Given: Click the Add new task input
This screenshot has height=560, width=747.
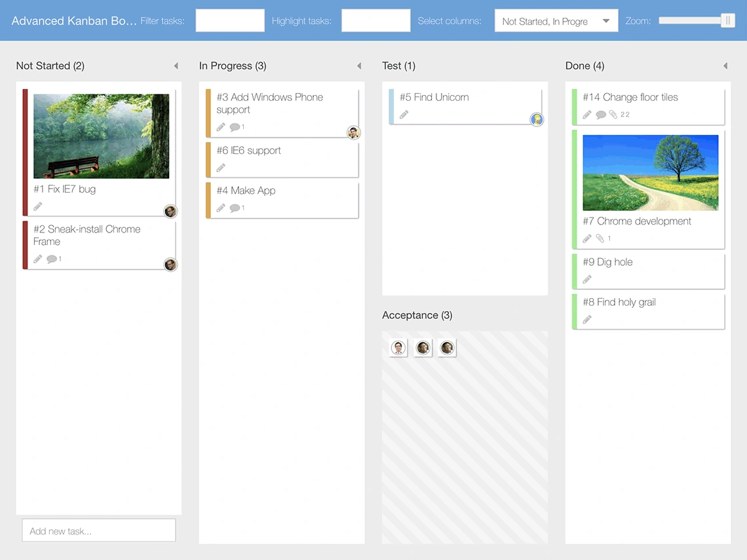Looking at the screenshot, I should [x=98, y=531].
